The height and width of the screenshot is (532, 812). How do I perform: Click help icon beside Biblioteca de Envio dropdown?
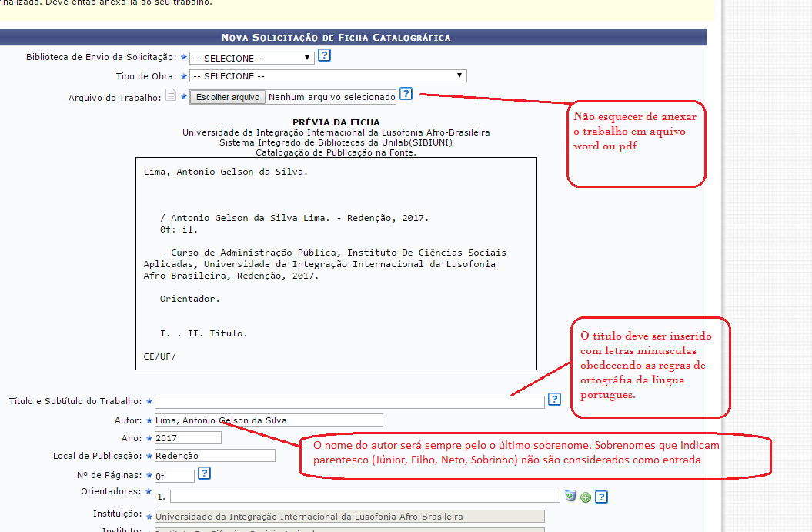(325, 55)
